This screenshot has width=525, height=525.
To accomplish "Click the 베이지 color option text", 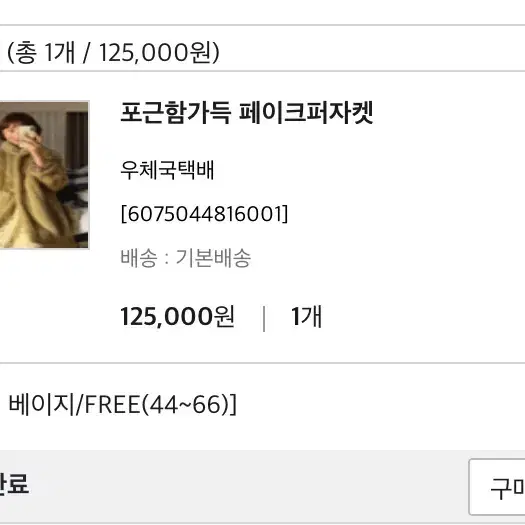I will [42, 404].
